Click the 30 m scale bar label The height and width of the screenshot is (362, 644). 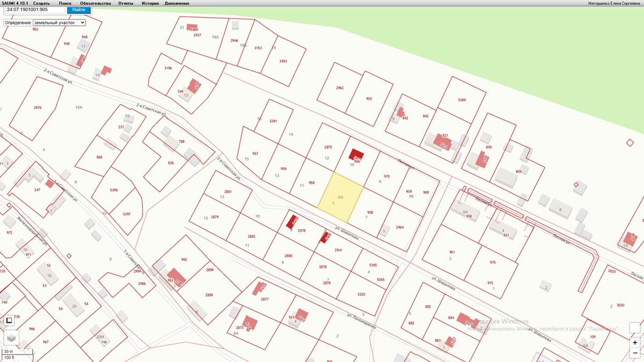click(x=8, y=352)
